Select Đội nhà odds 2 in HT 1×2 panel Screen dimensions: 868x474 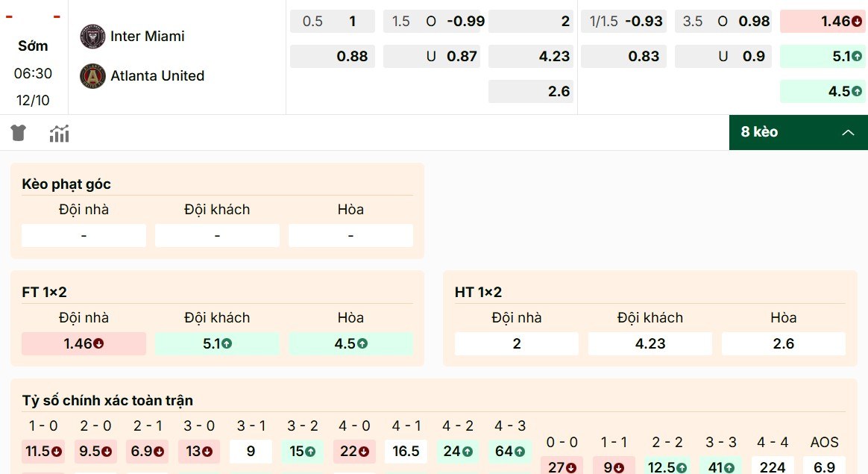point(517,344)
